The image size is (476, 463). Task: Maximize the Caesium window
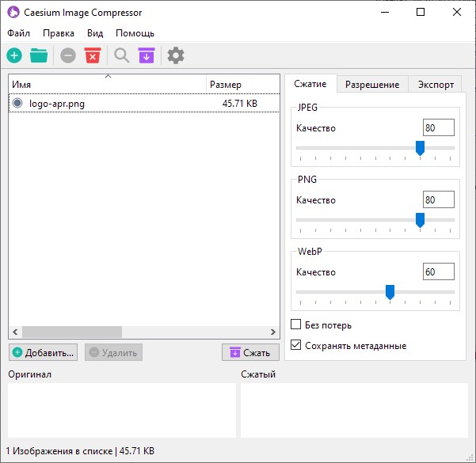point(421,13)
